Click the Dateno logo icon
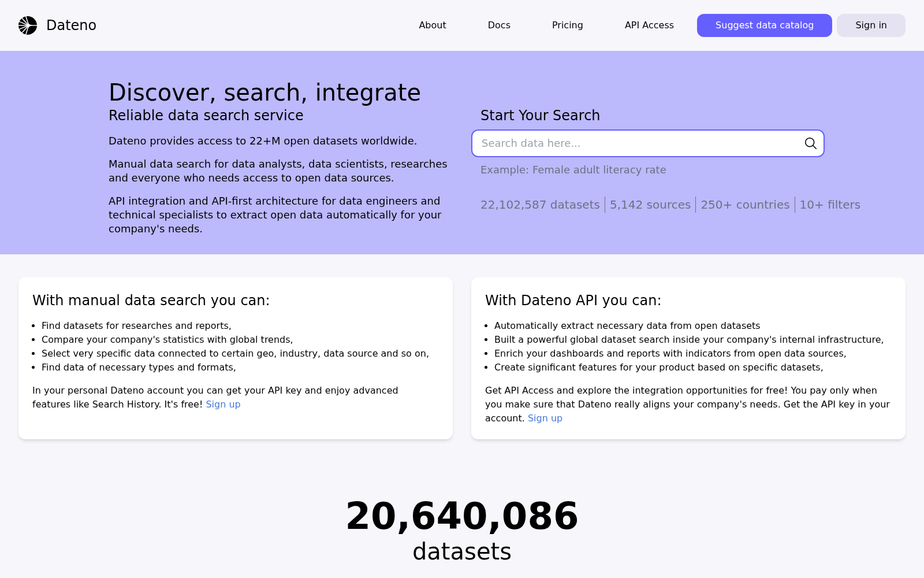 pyautogui.click(x=28, y=25)
